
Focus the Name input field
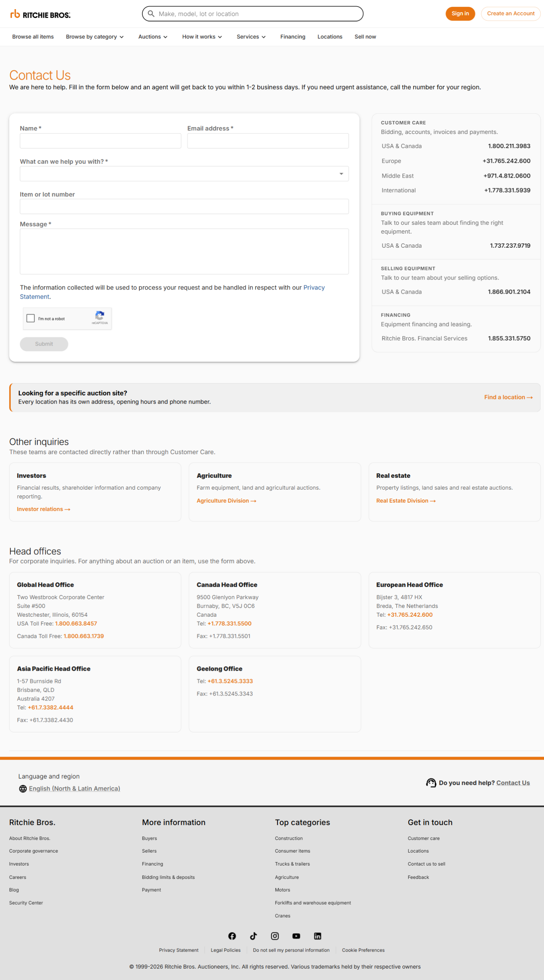click(x=100, y=141)
